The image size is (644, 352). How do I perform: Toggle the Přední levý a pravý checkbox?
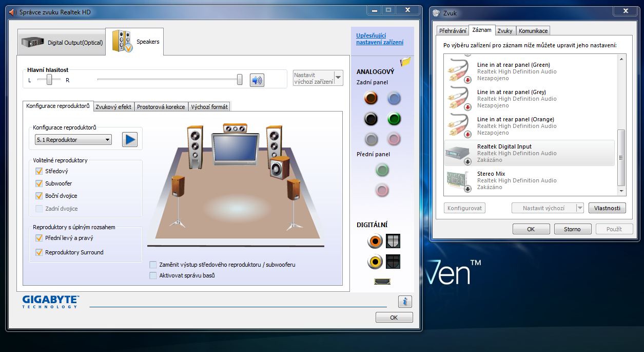[x=39, y=238]
